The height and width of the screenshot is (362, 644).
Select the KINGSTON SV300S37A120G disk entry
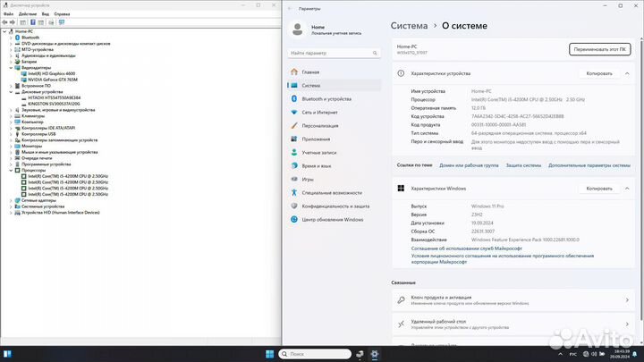(x=54, y=104)
